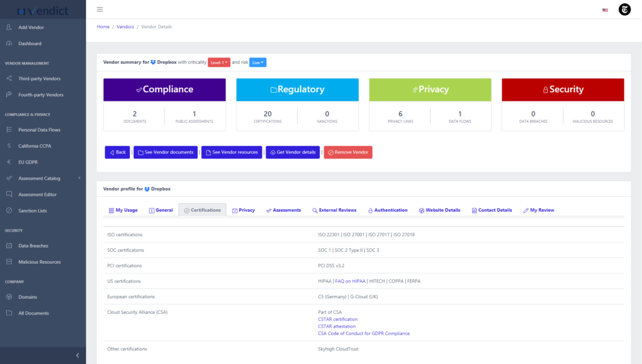
Task: Click the Personal Data Flows list icon
Action: tap(9, 130)
